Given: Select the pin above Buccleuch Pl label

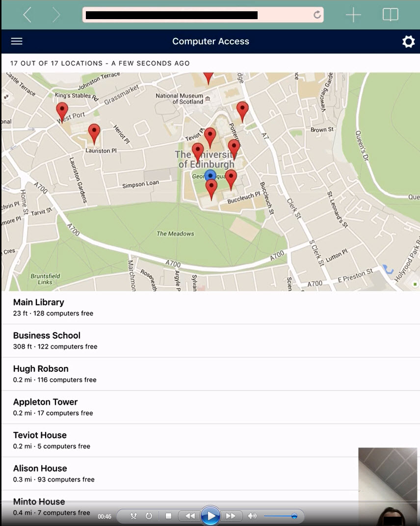Looking at the screenshot, I should [231, 180].
